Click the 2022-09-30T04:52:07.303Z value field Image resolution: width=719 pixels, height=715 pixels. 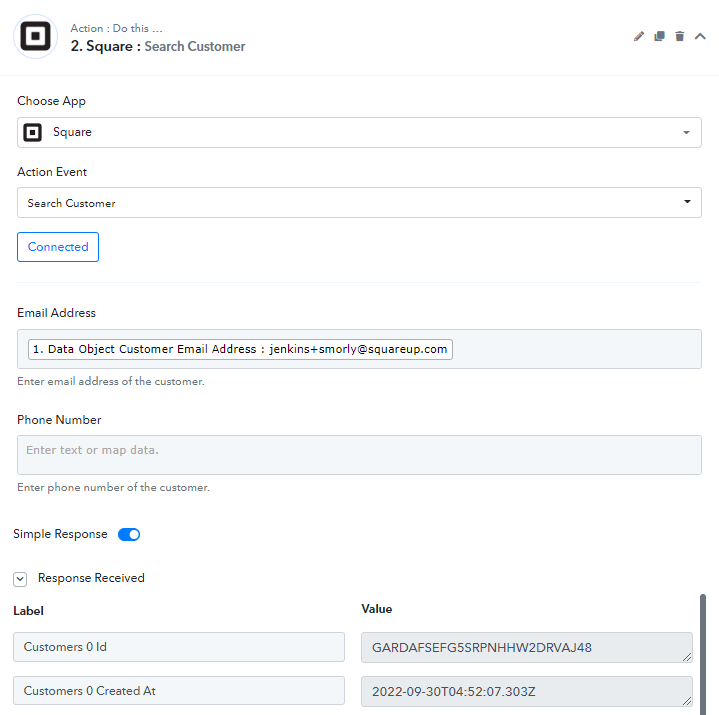click(x=526, y=691)
